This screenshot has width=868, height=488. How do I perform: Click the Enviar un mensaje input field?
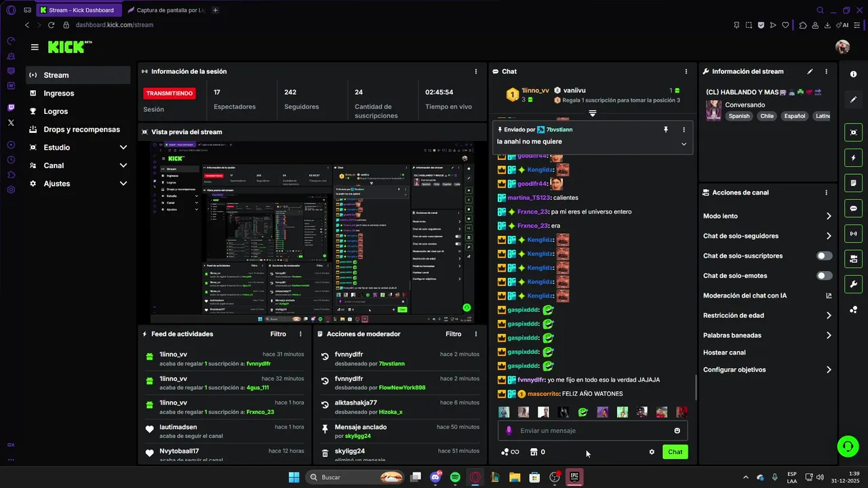tap(593, 430)
